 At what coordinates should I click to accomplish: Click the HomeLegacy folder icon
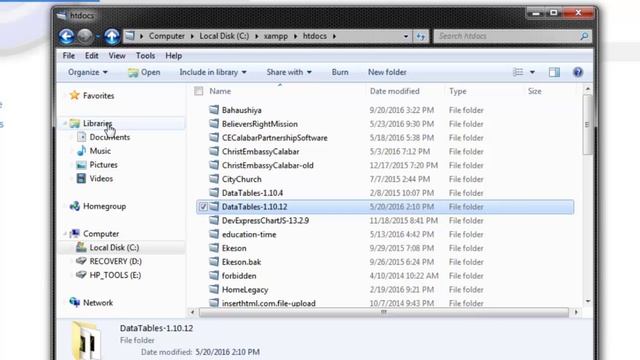tap(214, 289)
